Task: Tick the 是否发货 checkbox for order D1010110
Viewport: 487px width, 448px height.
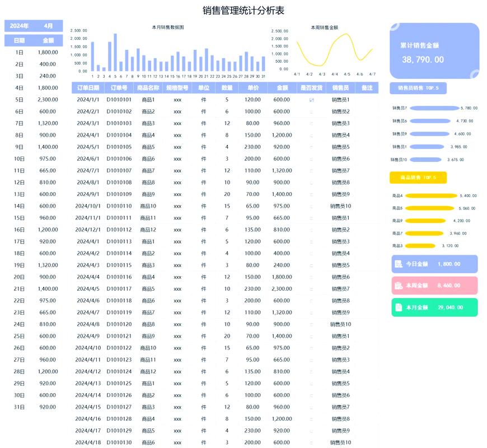Action: coord(312,206)
